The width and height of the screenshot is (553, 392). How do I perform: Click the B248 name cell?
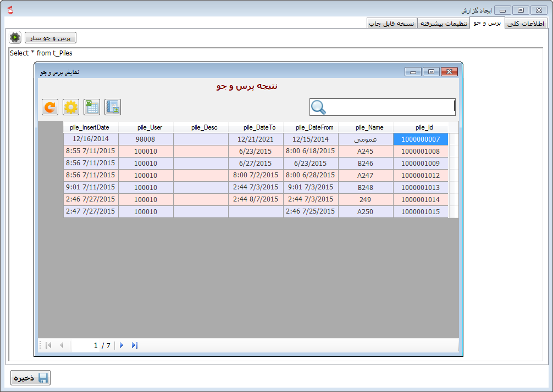pyautogui.click(x=366, y=187)
